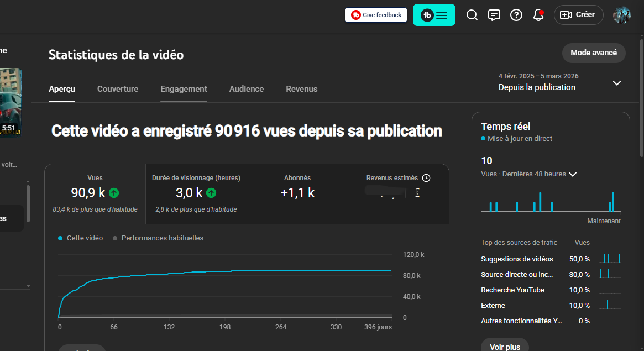This screenshot has height=351, width=644.
Task: Toggle Cette vidéo legend series
Action: [x=81, y=238]
